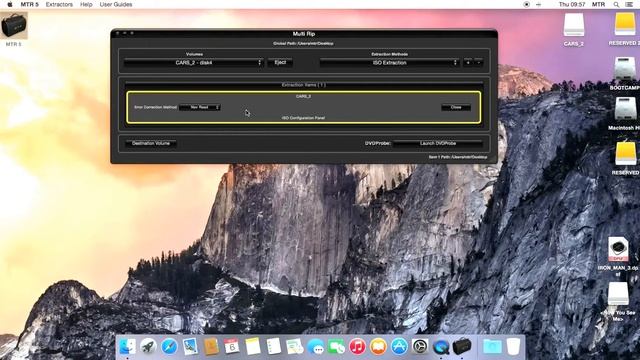Click the Extraction Items (1) header
This screenshot has height=360, width=640.
point(304,85)
